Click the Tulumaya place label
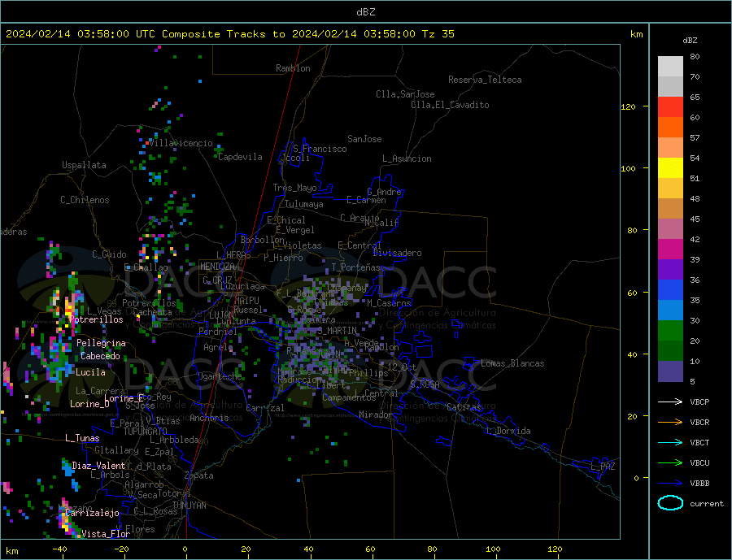This screenshot has width=732, height=560. coord(304,204)
